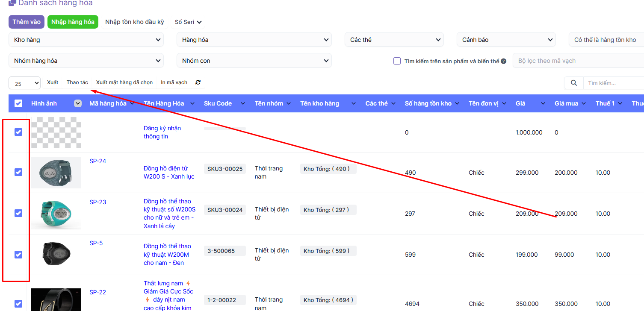Open the Số Seri dropdown menu

(188, 22)
